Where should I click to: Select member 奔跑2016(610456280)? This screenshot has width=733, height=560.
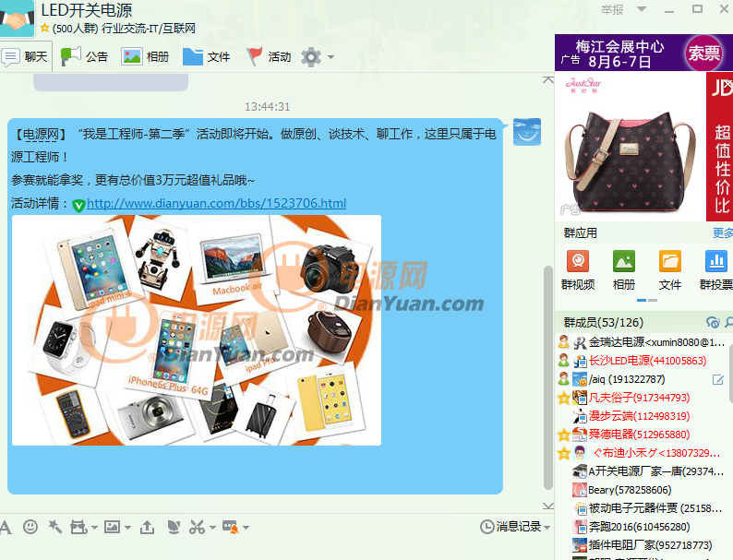tap(642, 527)
